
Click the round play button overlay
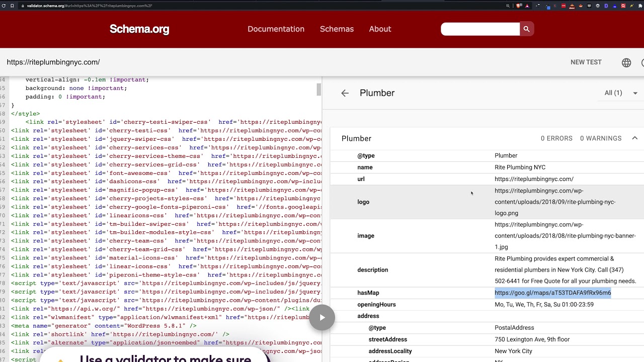(322, 317)
